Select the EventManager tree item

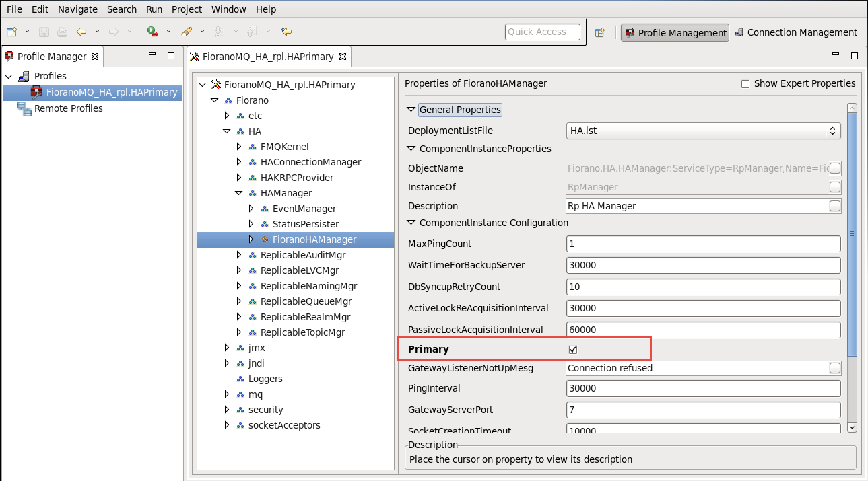pos(304,209)
